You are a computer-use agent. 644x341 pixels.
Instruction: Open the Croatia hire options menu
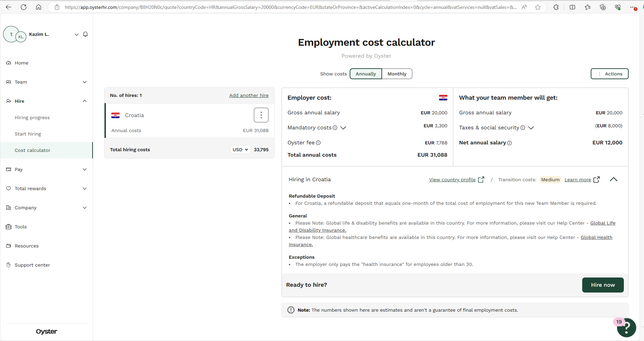click(x=261, y=115)
